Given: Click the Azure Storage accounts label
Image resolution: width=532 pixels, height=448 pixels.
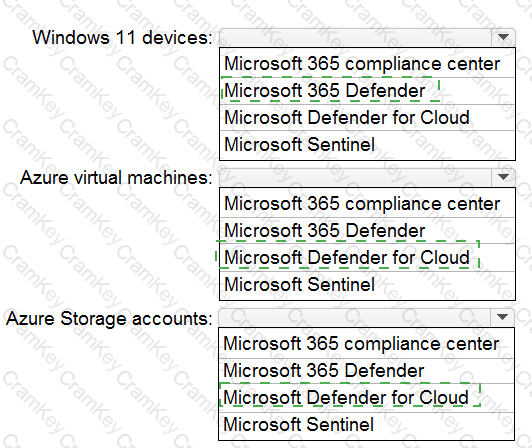Looking at the screenshot, I should (109, 319).
